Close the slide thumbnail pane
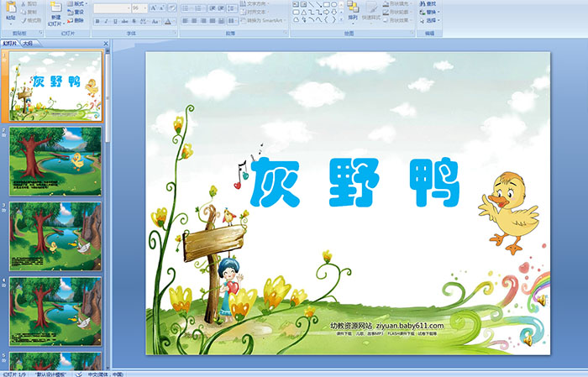588x377 pixels. (x=106, y=42)
